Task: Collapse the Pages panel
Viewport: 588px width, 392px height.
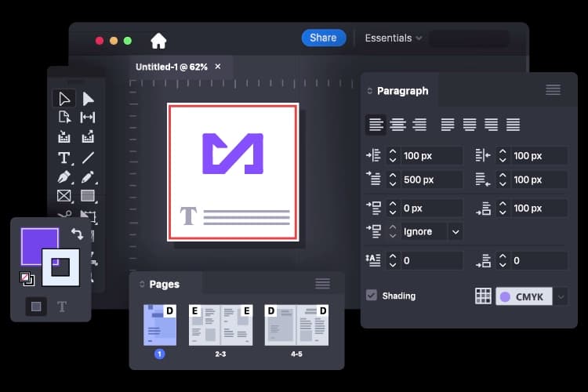Action: 142,285
